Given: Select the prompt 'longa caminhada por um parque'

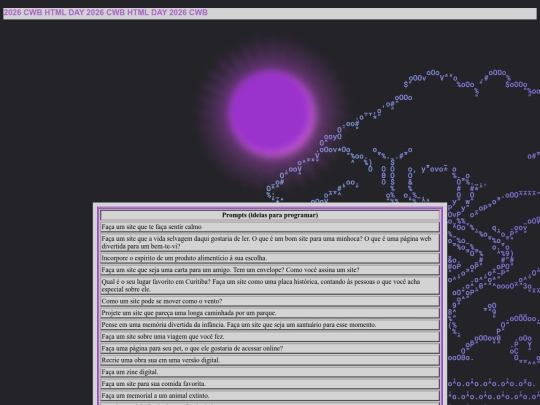Looking at the screenshot, I should (x=270, y=313).
